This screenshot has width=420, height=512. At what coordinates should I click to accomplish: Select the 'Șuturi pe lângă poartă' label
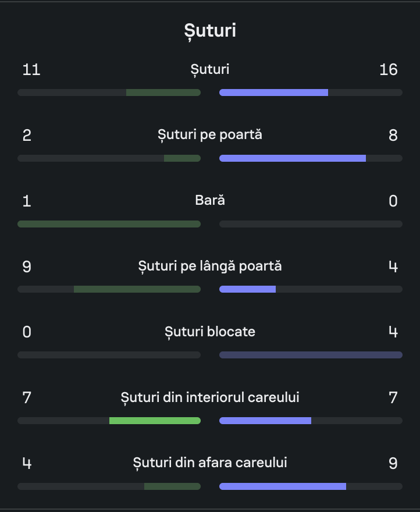[x=210, y=266]
